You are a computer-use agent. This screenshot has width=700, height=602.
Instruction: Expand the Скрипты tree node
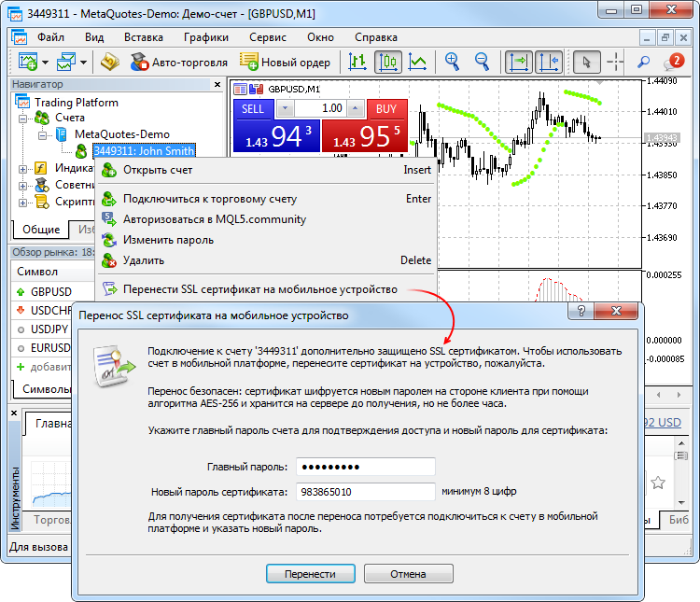coord(22,203)
